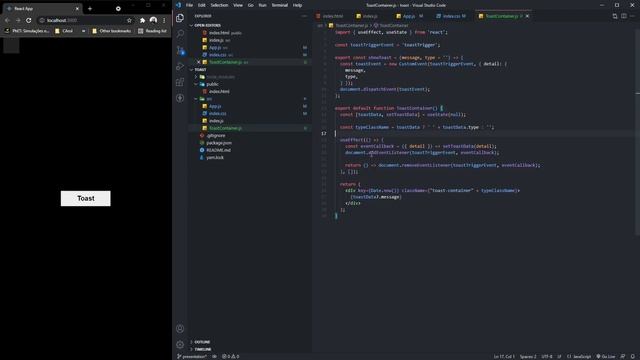Open package.json in the file tree
This screenshot has width=640, height=360.
click(x=219, y=143)
